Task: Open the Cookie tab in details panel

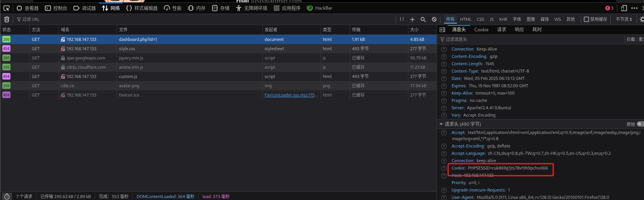Action: click(x=481, y=30)
